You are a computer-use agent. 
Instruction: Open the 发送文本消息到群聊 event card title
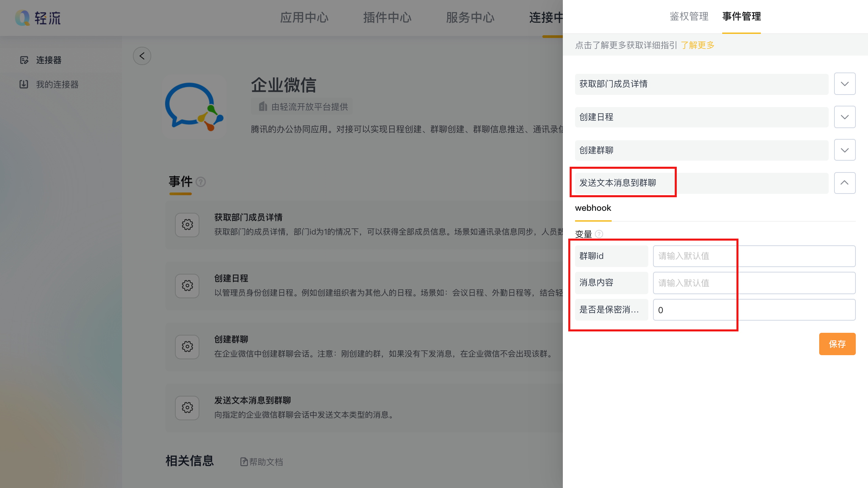pyautogui.click(x=253, y=400)
